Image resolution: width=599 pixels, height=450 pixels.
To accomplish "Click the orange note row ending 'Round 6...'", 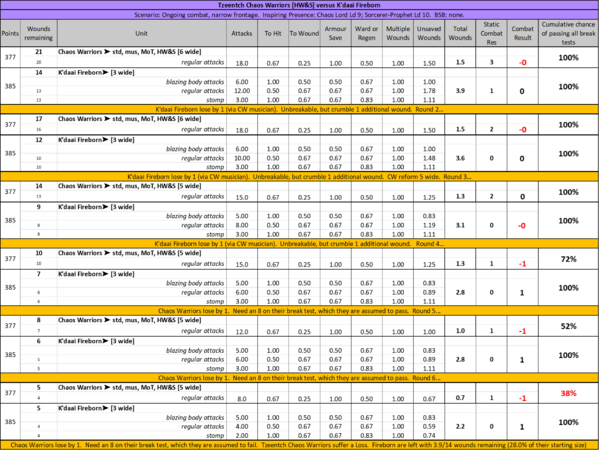I will point(300,378).
